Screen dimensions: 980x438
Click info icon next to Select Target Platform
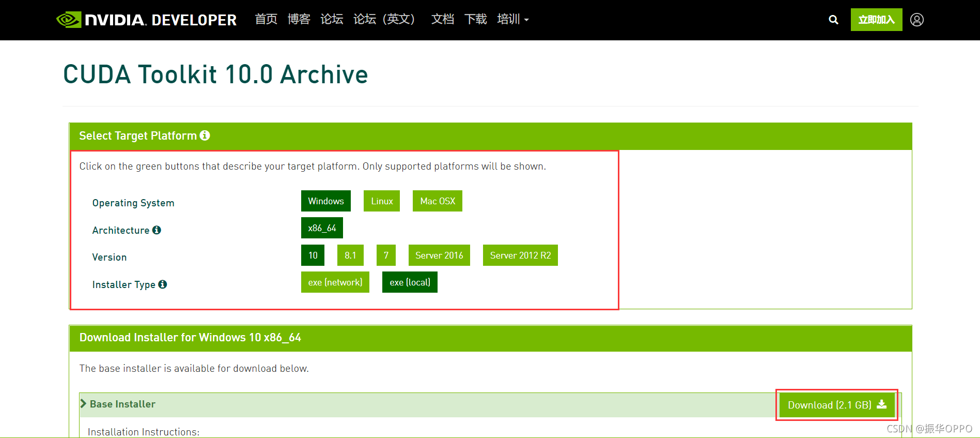click(205, 135)
